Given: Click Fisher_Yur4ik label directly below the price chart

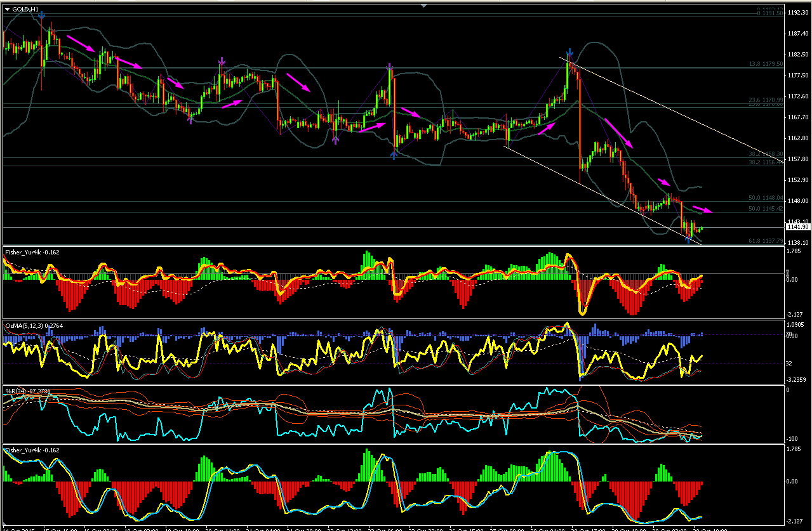Looking at the screenshot, I should 32,252.
